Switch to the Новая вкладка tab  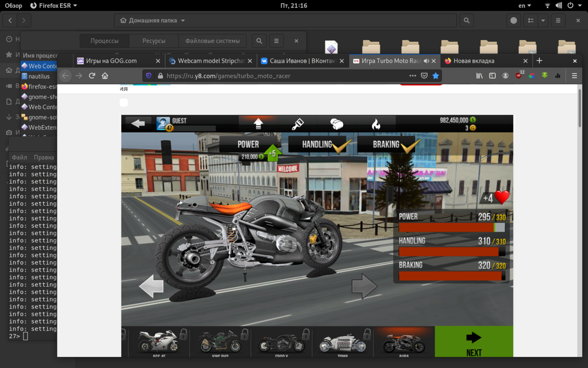[x=487, y=61]
